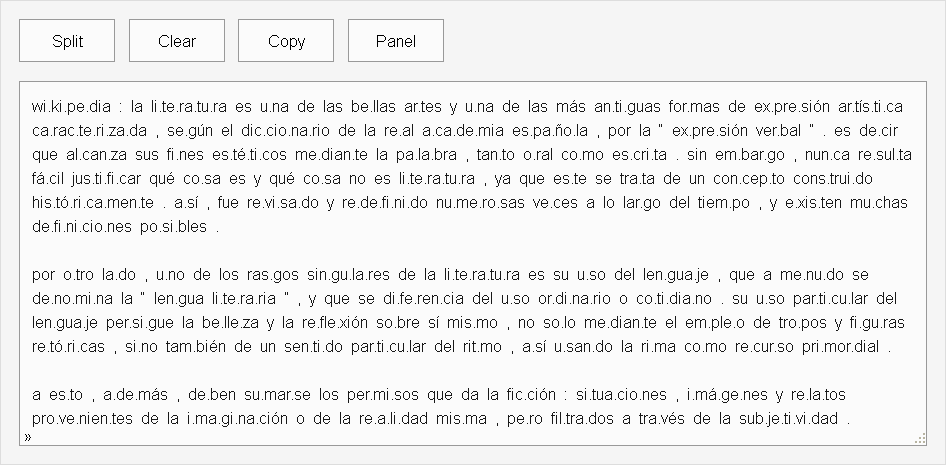Click the textarea resize grip corner

920,439
